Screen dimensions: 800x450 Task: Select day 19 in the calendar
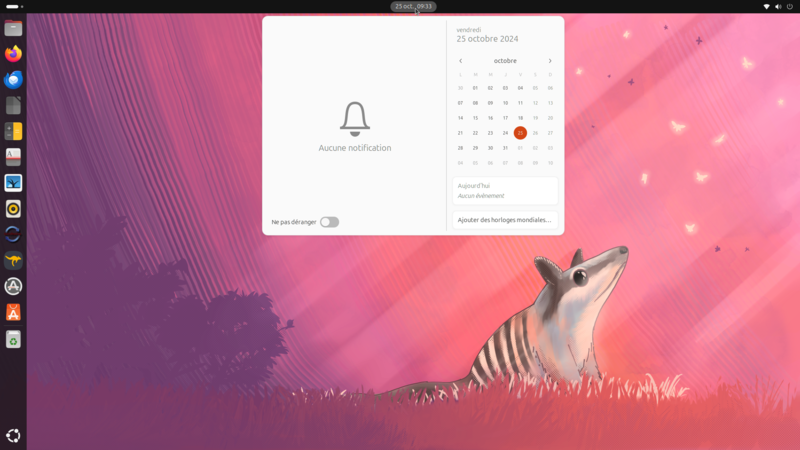click(x=535, y=118)
